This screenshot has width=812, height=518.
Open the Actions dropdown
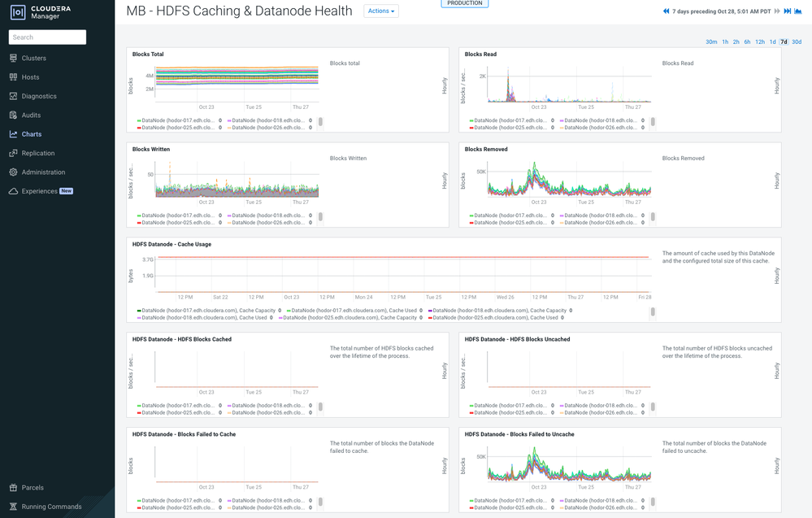point(381,11)
